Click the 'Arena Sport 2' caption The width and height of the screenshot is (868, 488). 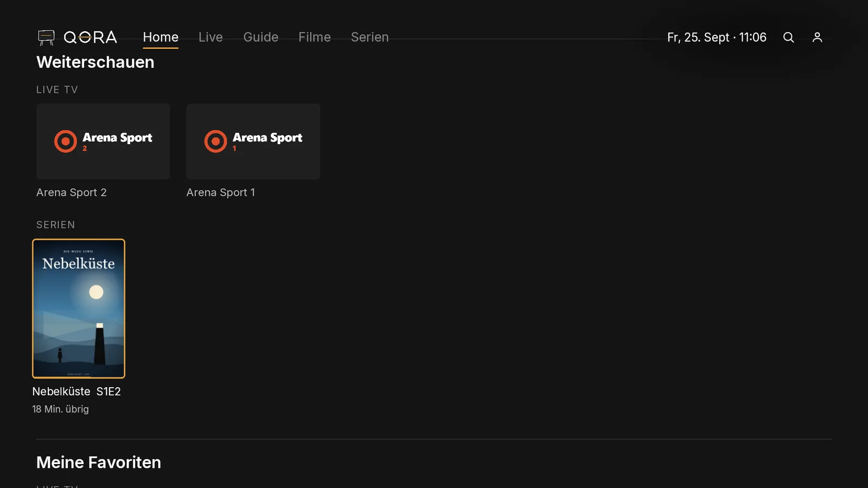[x=72, y=192]
